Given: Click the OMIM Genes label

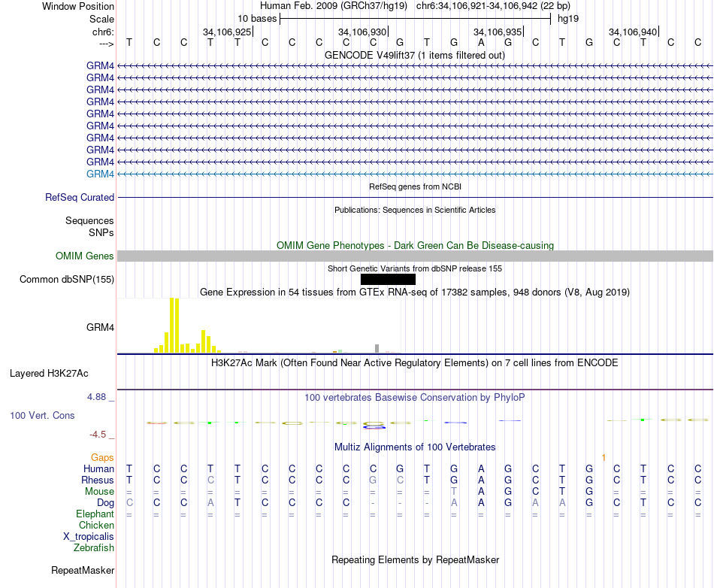Looking at the screenshot, I should (84, 256).
